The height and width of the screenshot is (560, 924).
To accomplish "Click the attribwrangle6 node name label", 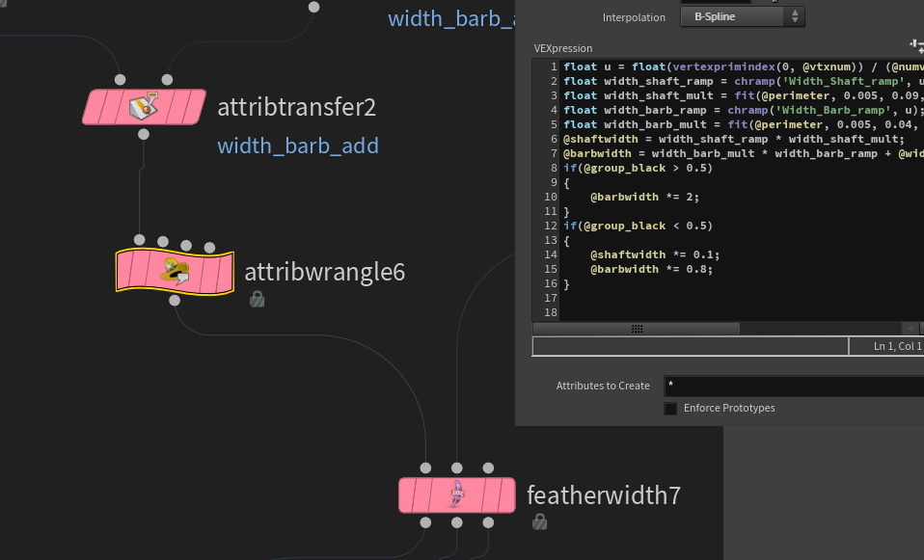I will 325,272.
